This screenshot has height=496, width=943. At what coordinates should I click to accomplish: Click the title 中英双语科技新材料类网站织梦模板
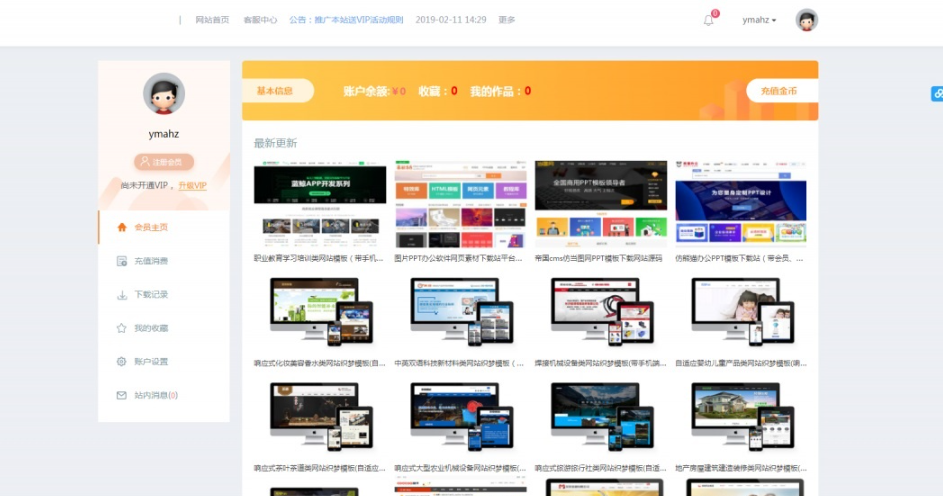click(459, 363)
